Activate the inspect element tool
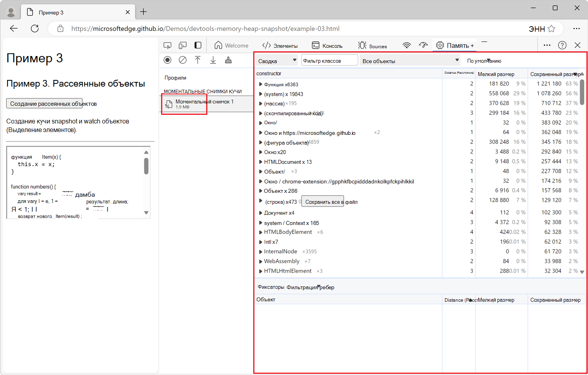588x375 pixels. pos(167,45)
